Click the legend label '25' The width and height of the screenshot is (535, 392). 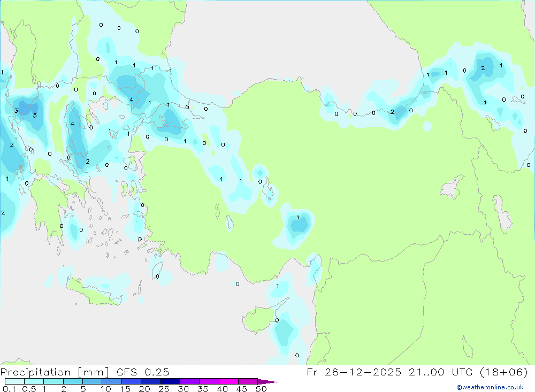tap(164, 389)
